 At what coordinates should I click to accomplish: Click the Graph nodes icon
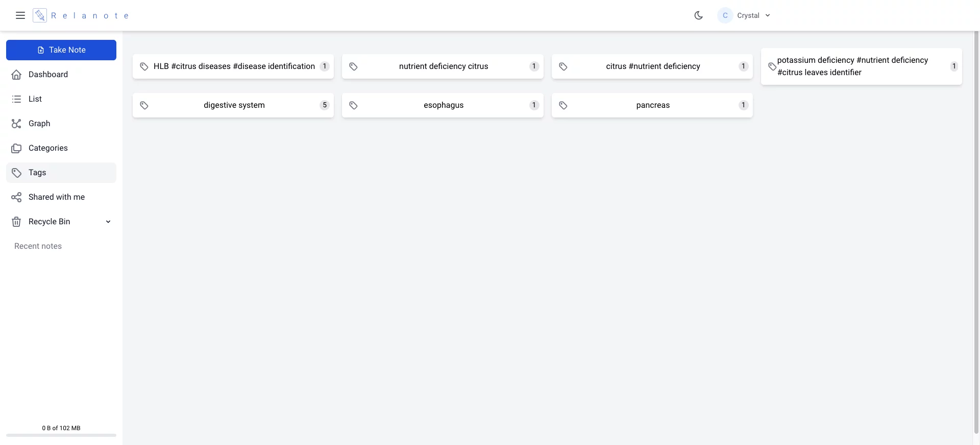click(16, 124)
